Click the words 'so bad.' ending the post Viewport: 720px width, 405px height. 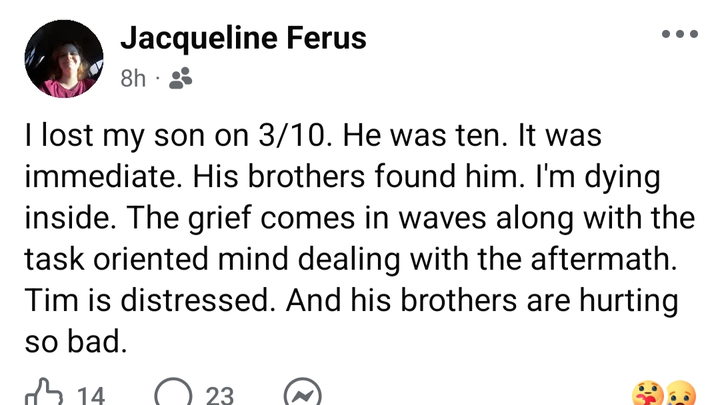click(x=76, y=341)
